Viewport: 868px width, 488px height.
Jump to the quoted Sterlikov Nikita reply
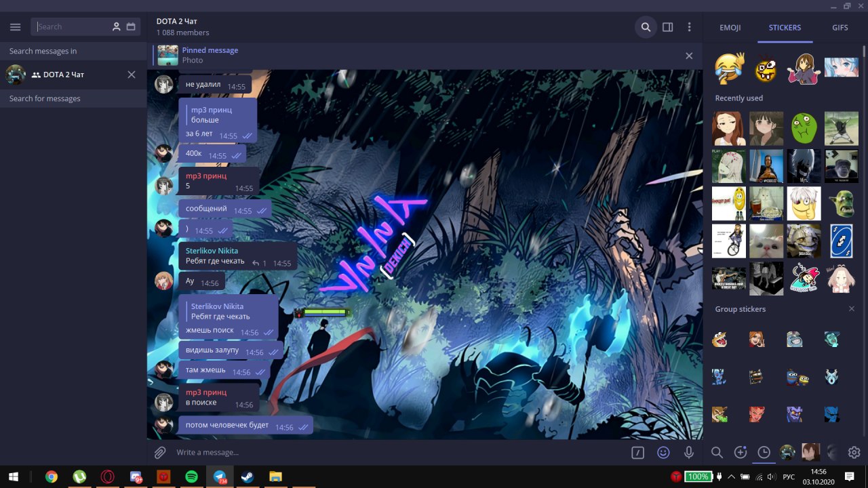pyautogui.click(x=228, y=311)
